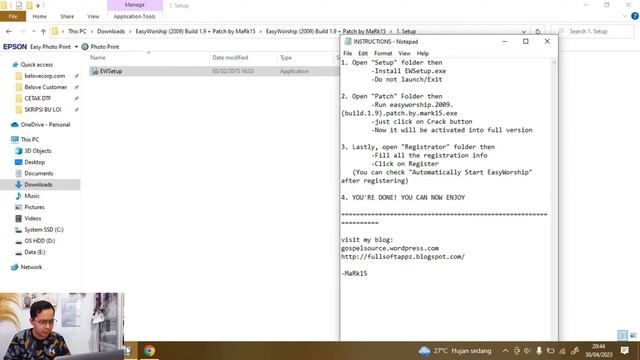640x360 pixels.
Task: Open Notepad View menu
Action: (x=404, y=53)
